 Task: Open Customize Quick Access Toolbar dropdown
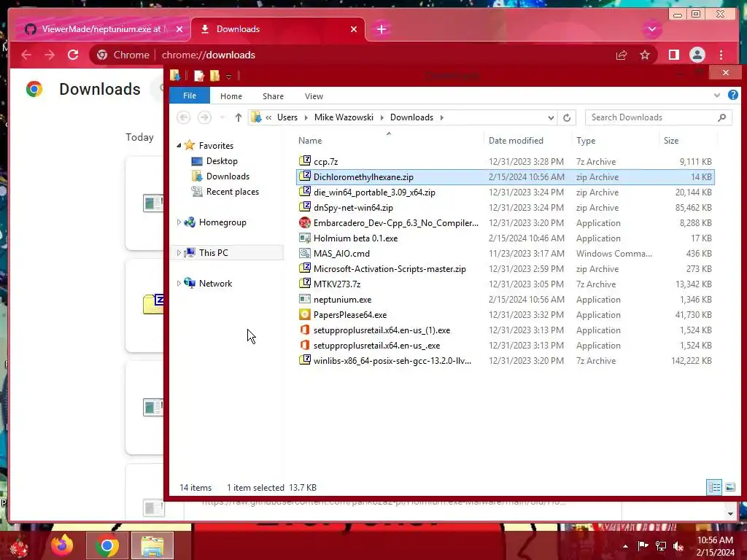pos(228,76)
